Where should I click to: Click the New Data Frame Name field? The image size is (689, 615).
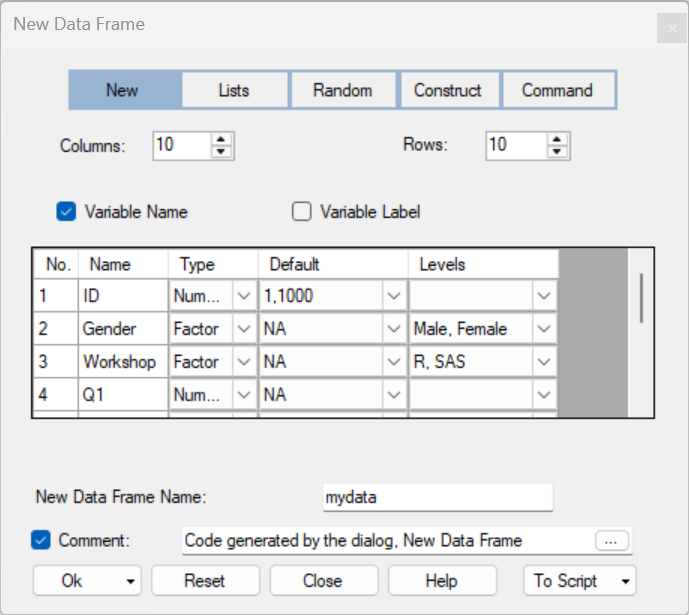pyautogui.click(x=436, y=497)
